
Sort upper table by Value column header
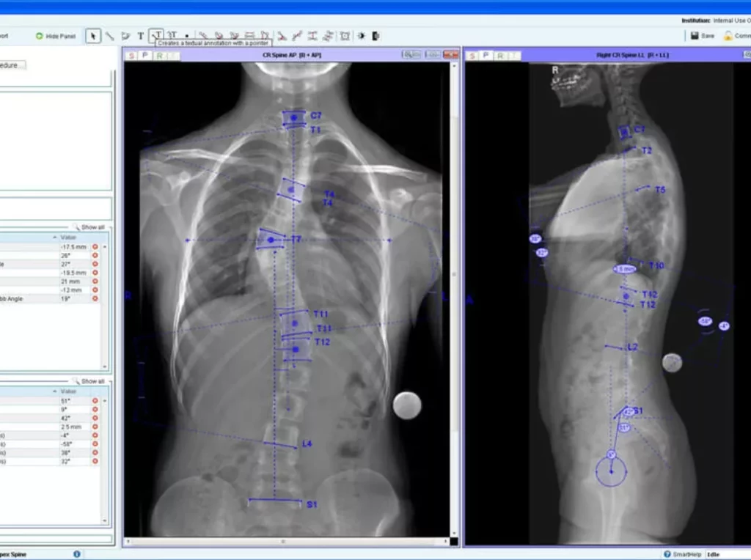[68, 237]
